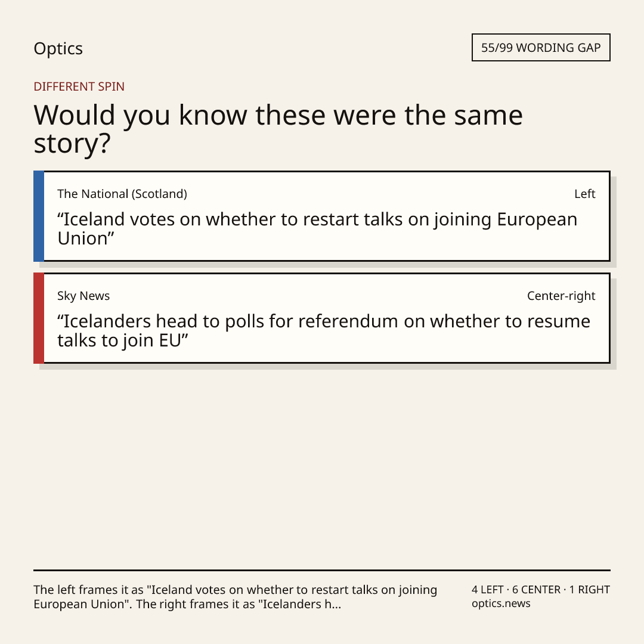Image resolution: width=644 pixels, height=644 pixels.
Task: Click the Center-right bias label
Action: tap(561, 296)
